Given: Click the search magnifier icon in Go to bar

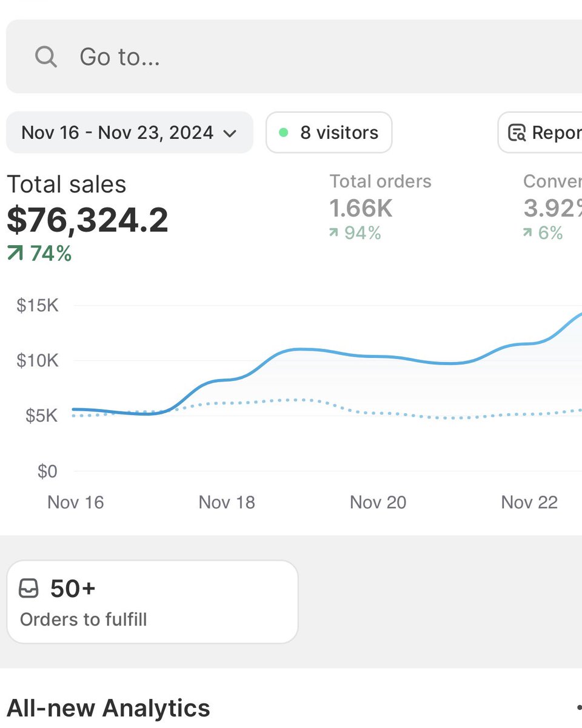Looking at the screenshot, I should click(45, 56).
